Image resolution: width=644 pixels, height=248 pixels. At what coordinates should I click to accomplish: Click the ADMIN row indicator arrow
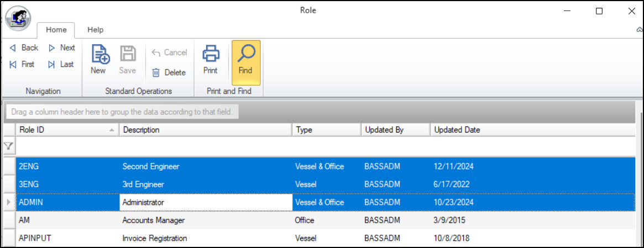pos(9,202)
